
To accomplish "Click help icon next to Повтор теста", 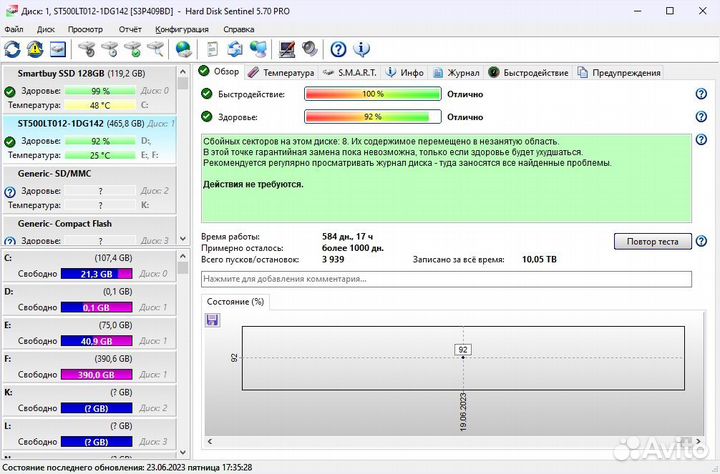I will (701, 241).
